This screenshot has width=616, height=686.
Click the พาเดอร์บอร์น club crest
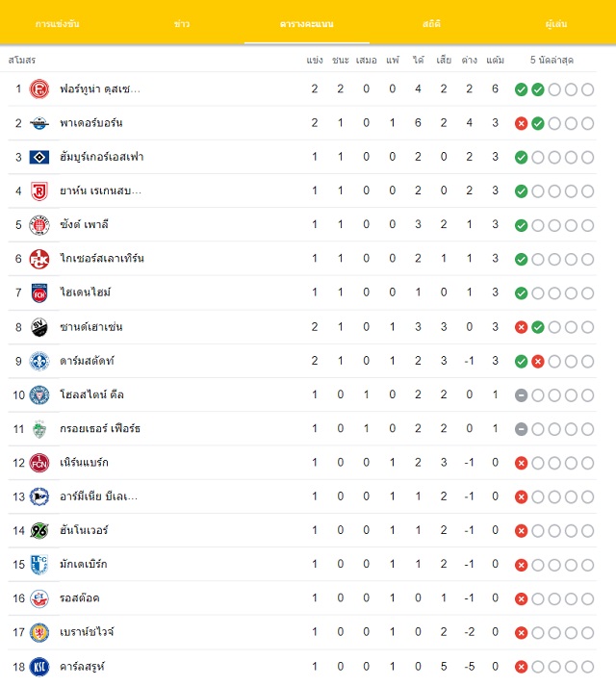38,123
